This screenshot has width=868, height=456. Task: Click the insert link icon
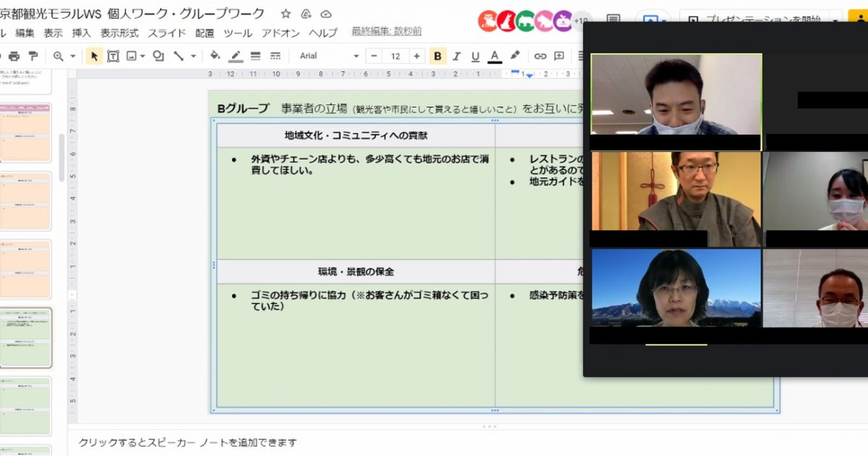(540, 56)
